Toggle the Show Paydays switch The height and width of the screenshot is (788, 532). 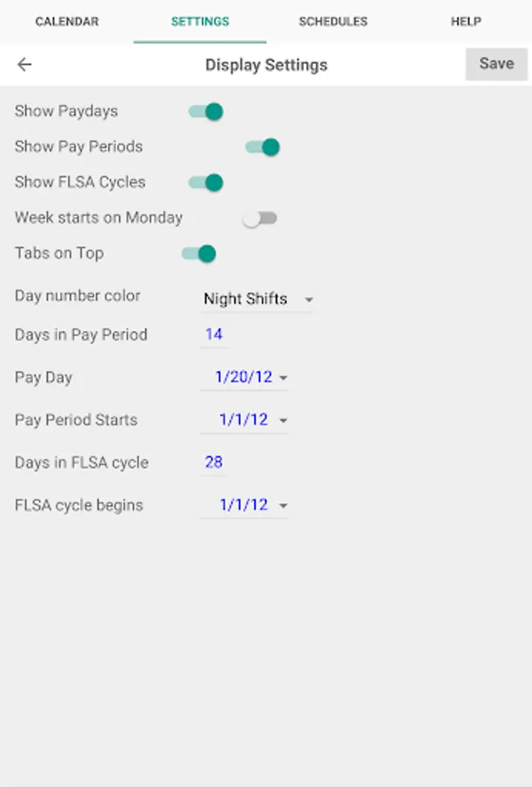tap(206, 111)
